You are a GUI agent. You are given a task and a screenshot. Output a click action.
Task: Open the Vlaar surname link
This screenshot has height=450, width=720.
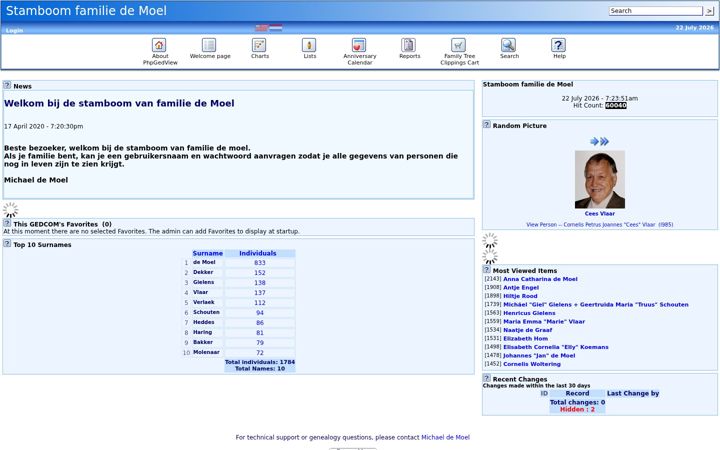tap(201, 292)
